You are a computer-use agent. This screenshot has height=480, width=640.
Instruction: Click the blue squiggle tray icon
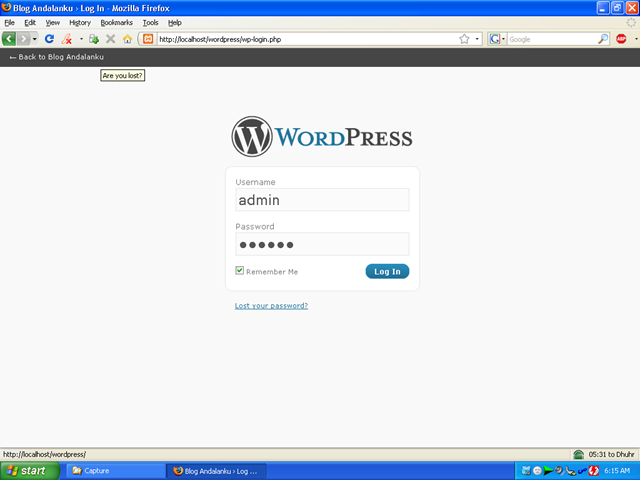click(582, 471)
